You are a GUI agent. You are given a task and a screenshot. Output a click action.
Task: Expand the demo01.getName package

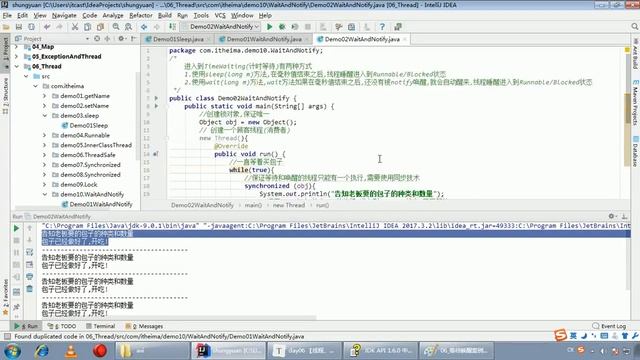point(45,96)
